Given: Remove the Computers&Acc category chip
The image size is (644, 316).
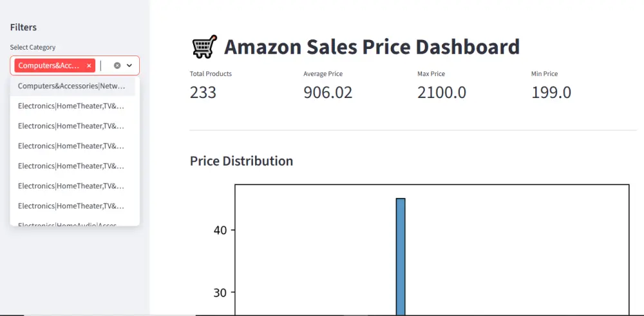Looking at the screenshot, I should point(89,66).
